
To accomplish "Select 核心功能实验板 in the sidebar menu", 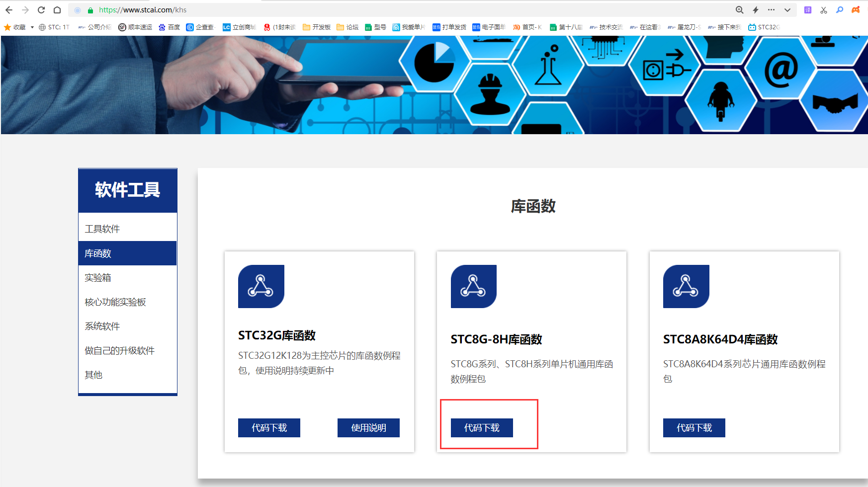I will [x=128, y=302].
